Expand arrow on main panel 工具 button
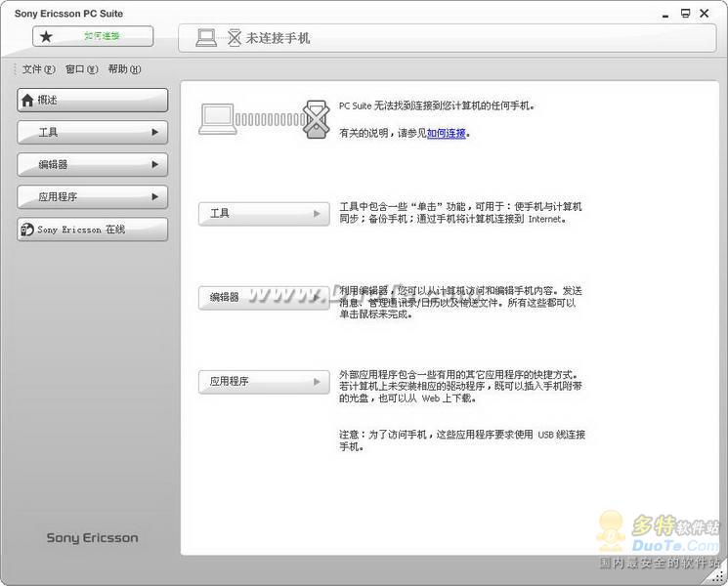Viewport: 728px width, 586px height. click(317, 214)
